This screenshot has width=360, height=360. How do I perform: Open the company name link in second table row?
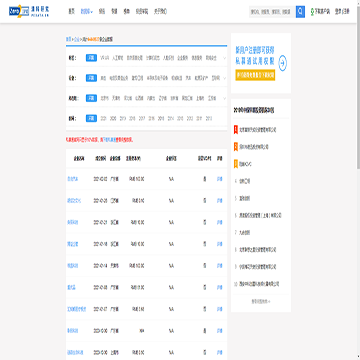coord(74,201)
